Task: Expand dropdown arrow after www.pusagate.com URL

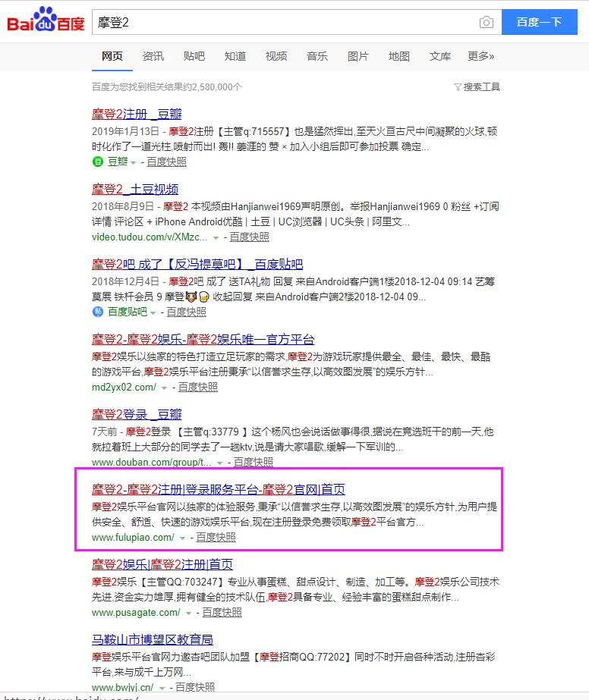Action: tap(188, 613)
